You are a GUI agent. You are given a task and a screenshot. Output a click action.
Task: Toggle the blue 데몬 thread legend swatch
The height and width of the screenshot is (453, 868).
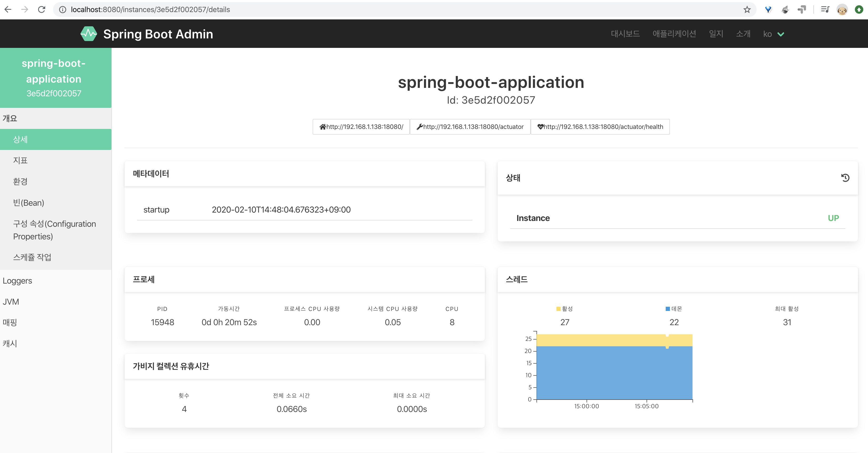point(668,309)
